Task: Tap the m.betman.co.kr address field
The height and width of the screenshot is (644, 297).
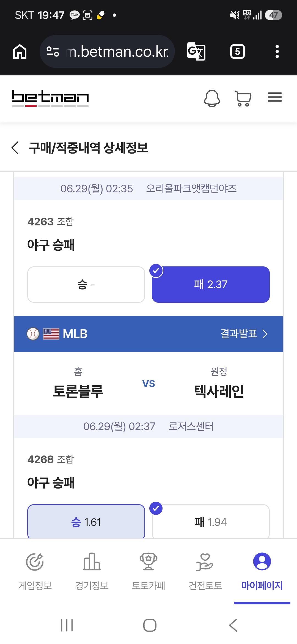Action: coord(117,51)
